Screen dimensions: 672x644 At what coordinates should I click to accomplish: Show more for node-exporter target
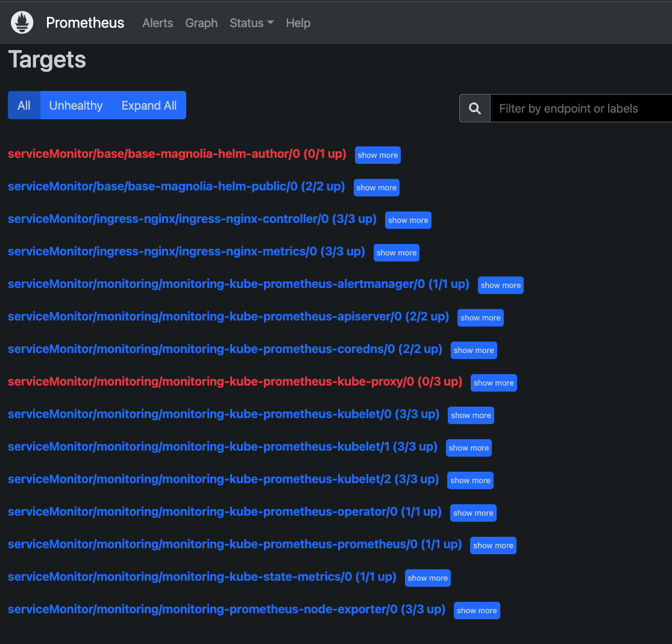[x=477, y=611]
